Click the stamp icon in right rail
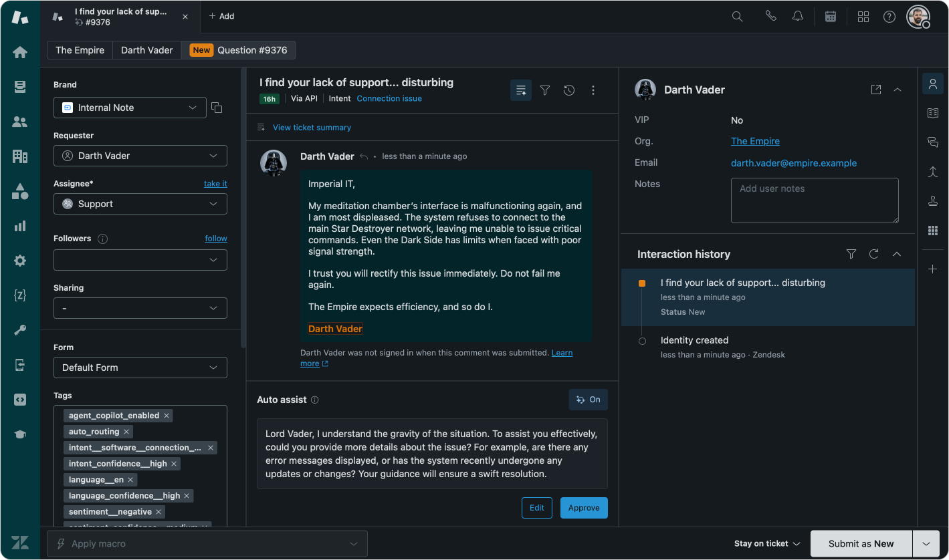Image resolution: width=949 pixels, height=560 pixels. [x=933, y=201]
